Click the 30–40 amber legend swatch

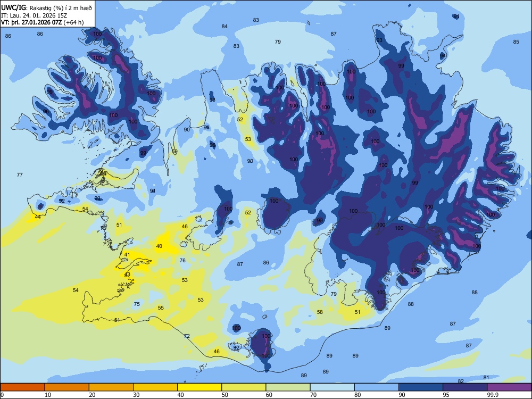coord(155,387)
